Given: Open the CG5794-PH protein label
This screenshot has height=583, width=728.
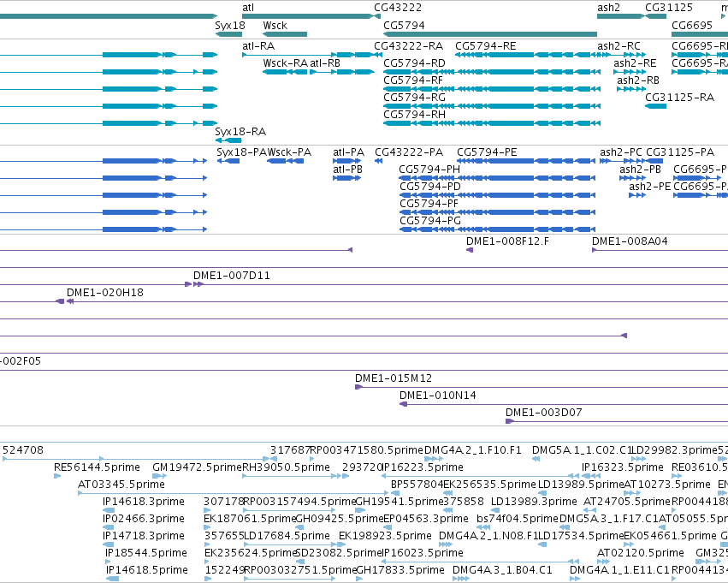Looking at the screenshot, I should [429, 170].
